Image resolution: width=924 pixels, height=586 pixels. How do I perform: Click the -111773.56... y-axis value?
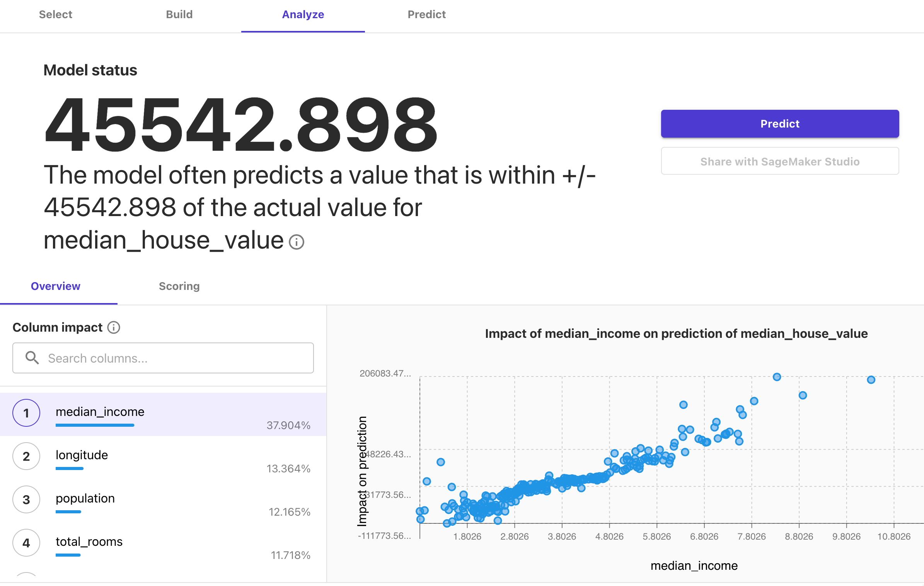click(x=384, y=536)
